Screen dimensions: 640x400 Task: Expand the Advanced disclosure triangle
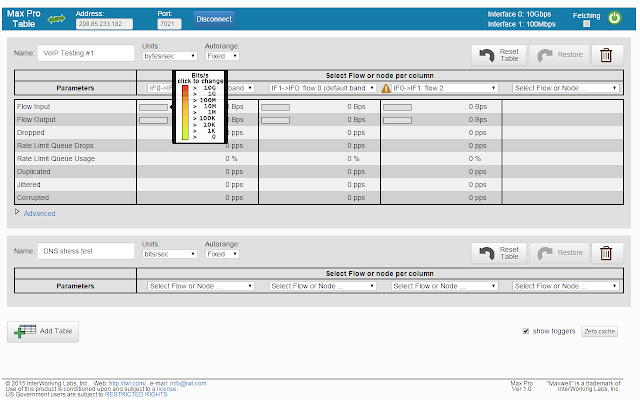click(x=17, y=212)
